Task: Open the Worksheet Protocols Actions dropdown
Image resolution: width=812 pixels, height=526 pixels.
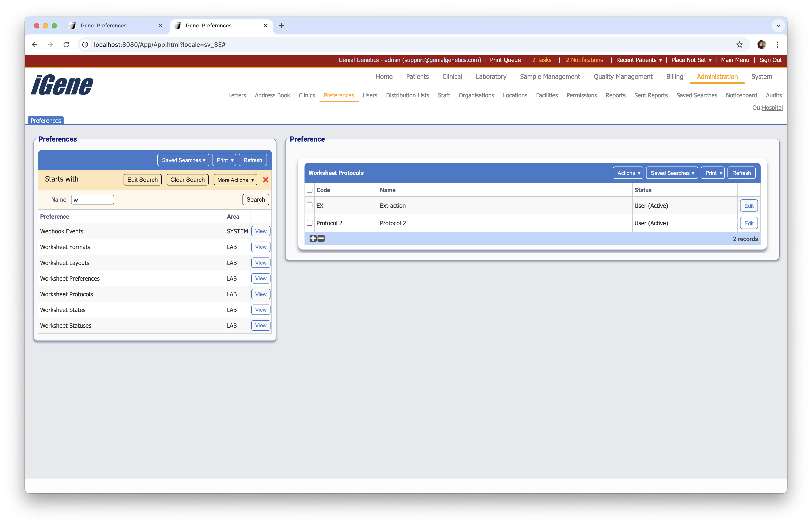Action: tap(628, 173)
